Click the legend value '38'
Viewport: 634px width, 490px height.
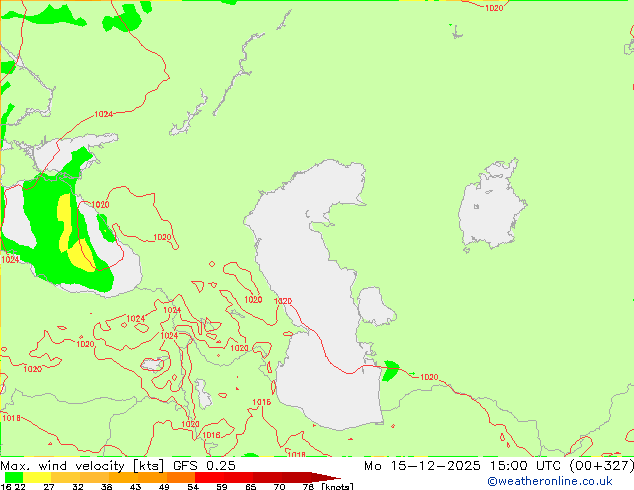coord(106,487)
